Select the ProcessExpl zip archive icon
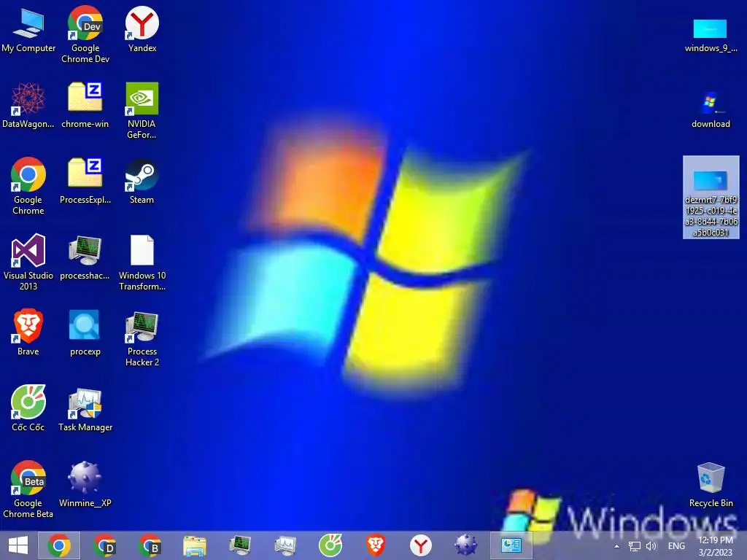This screenshot has height=560, width=747. tap(85, 181)
